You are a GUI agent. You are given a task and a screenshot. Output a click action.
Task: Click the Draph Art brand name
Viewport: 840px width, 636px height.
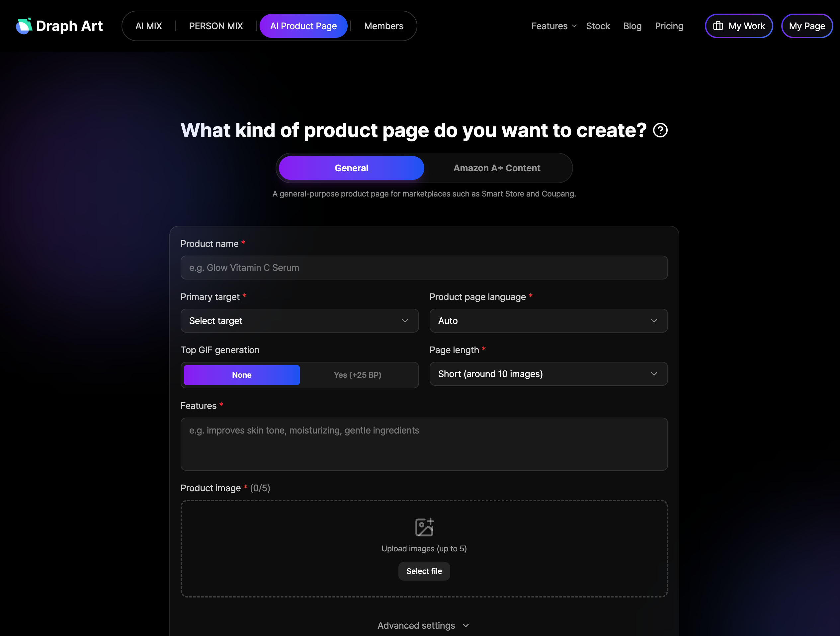(69, 26)
